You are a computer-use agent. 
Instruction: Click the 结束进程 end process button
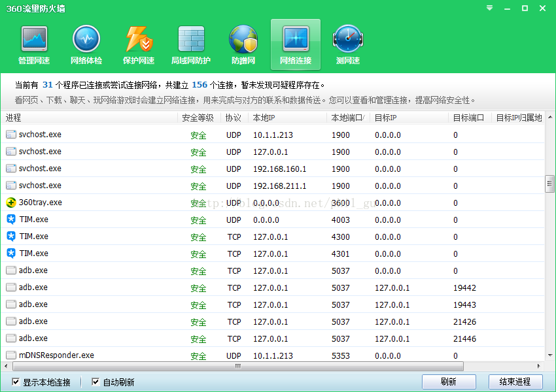[x=515, y=382]
